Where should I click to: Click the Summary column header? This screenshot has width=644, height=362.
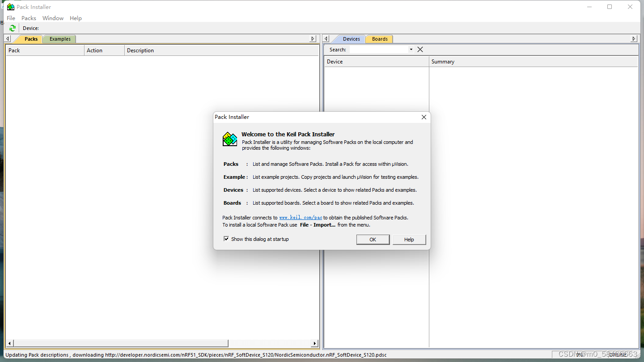(533, 62)
